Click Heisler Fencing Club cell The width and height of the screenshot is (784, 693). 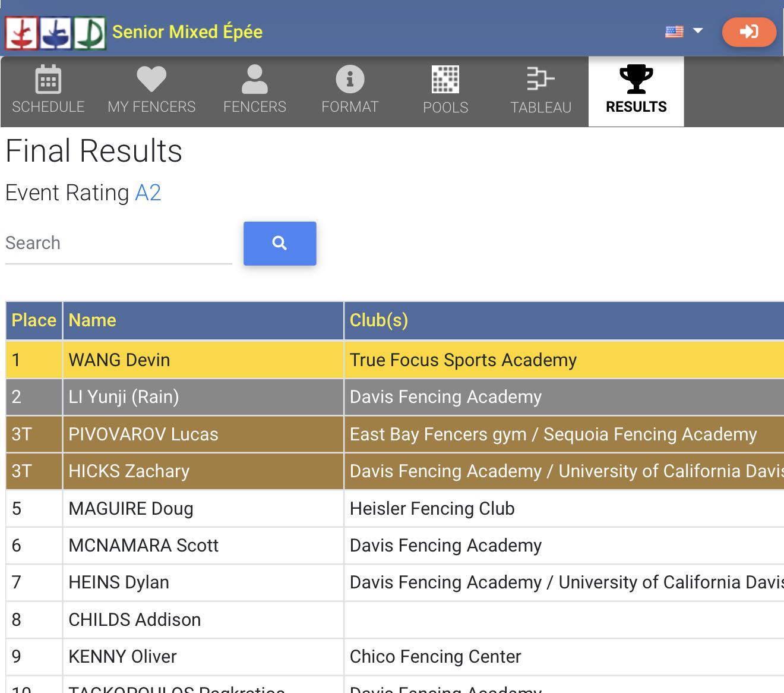tap(564, 509)
